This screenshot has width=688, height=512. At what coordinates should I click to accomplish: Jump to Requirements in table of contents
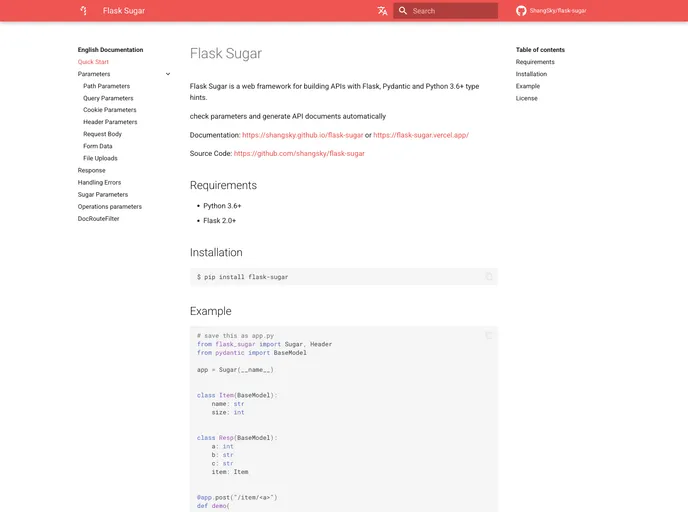tap(535, 62)
